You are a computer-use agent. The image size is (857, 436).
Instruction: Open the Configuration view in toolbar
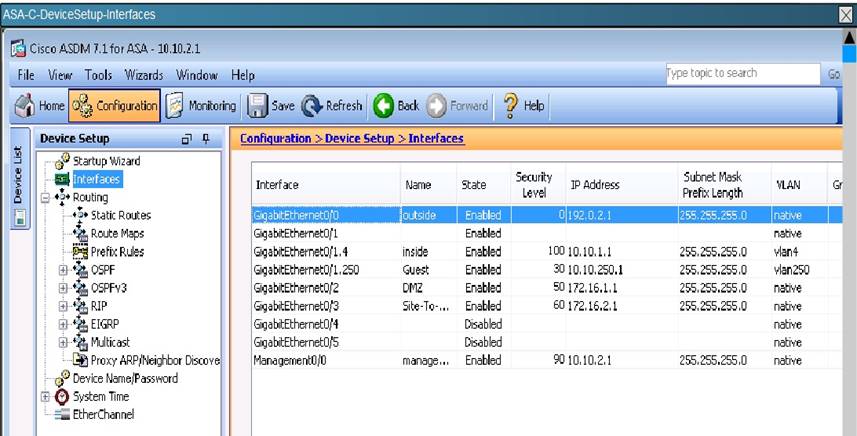(114, 105)
